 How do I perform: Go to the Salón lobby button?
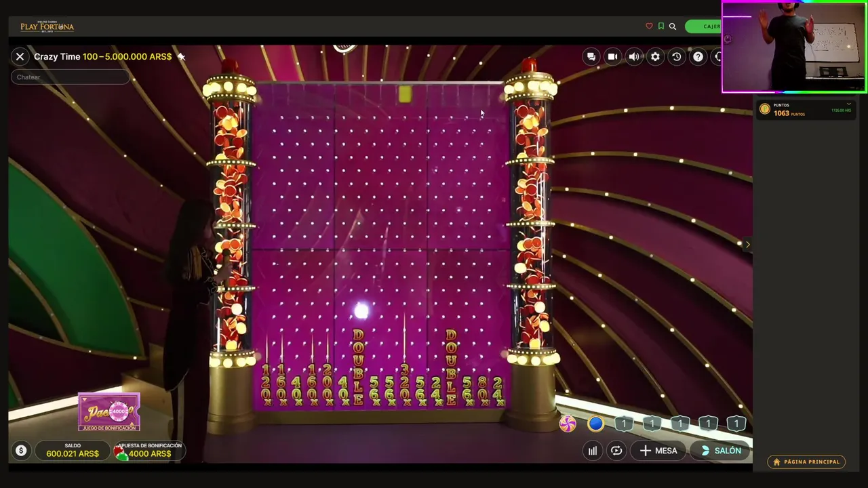(722, 451)
